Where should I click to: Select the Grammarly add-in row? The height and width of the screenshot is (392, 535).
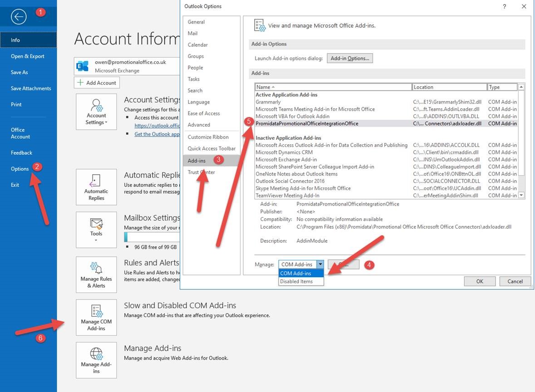tap(386, 102)
